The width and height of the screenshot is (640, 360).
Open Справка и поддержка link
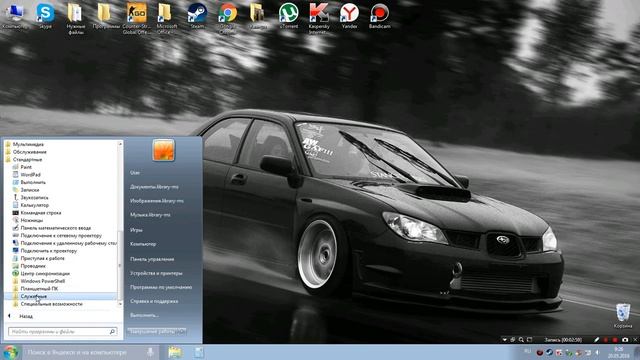pos(154,301)
